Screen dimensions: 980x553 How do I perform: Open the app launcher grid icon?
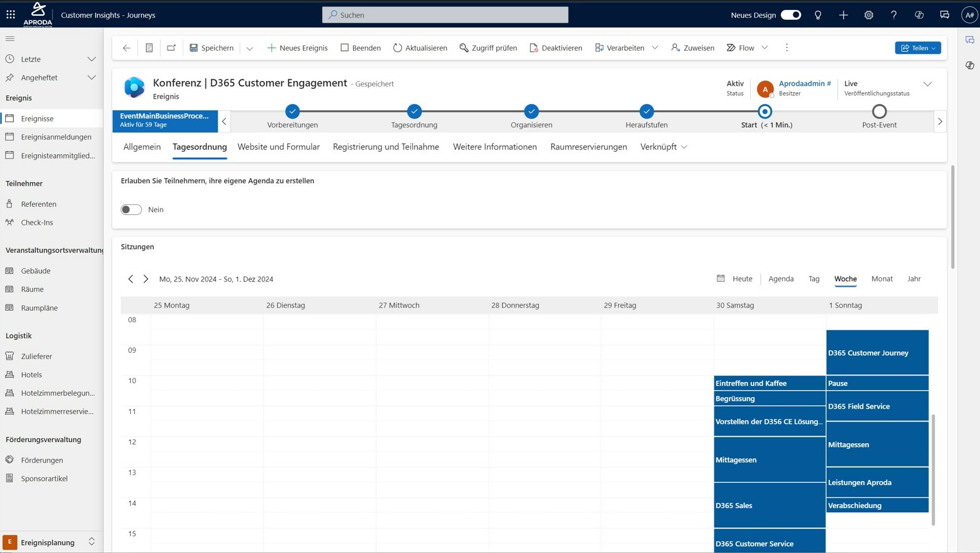10,15
